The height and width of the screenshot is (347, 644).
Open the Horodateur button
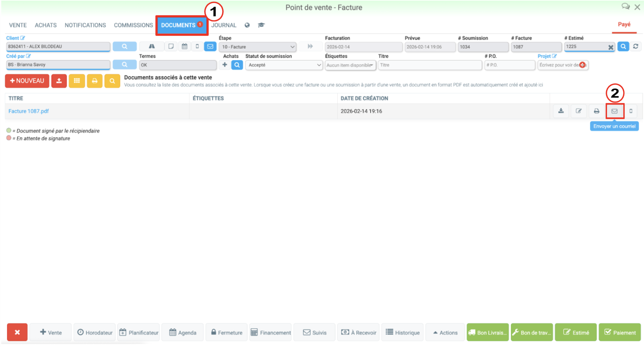pyautogui.click(x=95, y=332)
